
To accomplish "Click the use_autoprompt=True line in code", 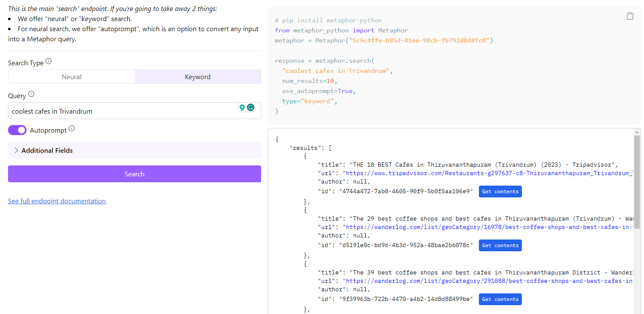I will click(x=320, y=91).
